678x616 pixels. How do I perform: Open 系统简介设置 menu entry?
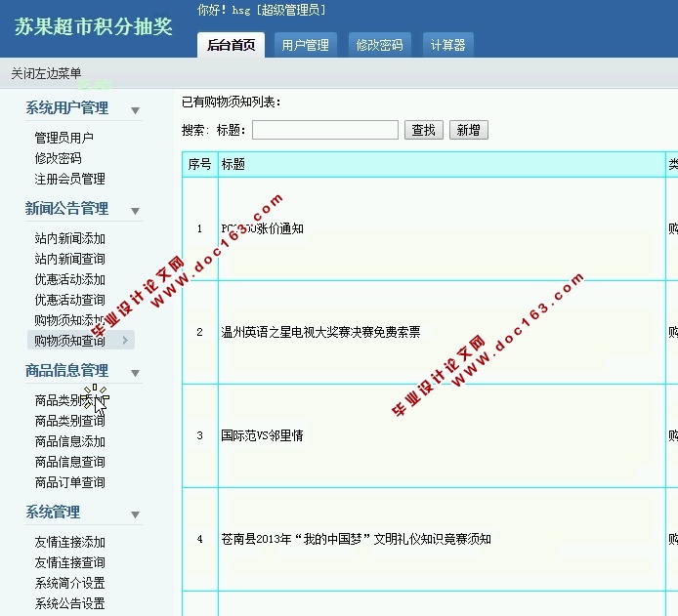point(70,583)
